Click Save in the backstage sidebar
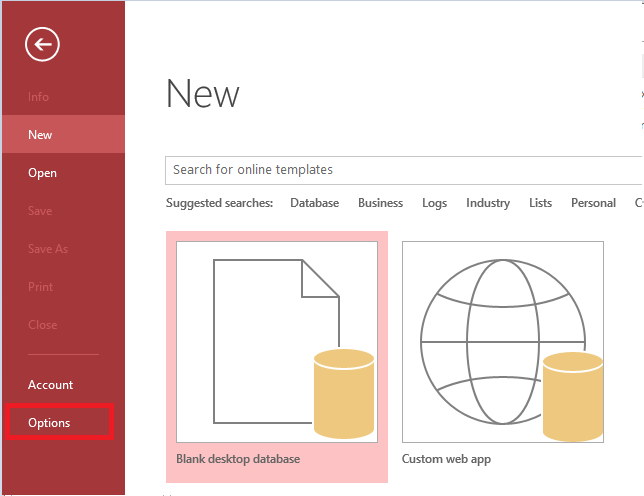The image size is (644, 496). [41, 211]
